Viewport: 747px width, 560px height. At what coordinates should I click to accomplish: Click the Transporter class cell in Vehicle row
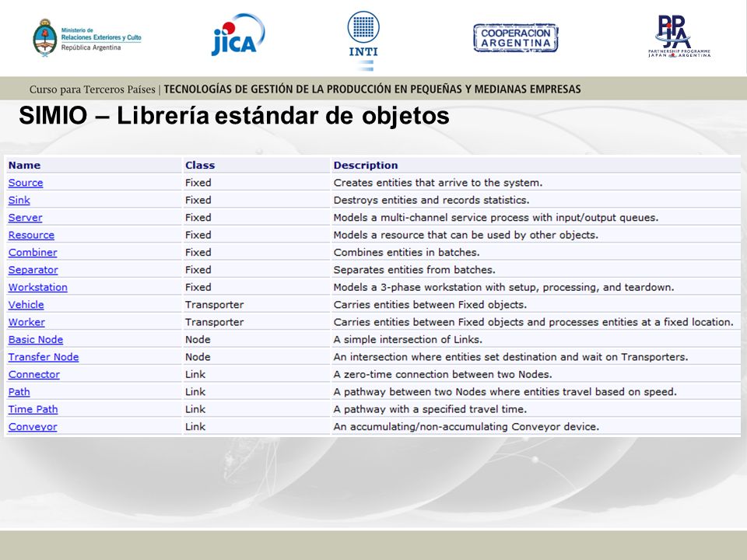coord(215,305)
